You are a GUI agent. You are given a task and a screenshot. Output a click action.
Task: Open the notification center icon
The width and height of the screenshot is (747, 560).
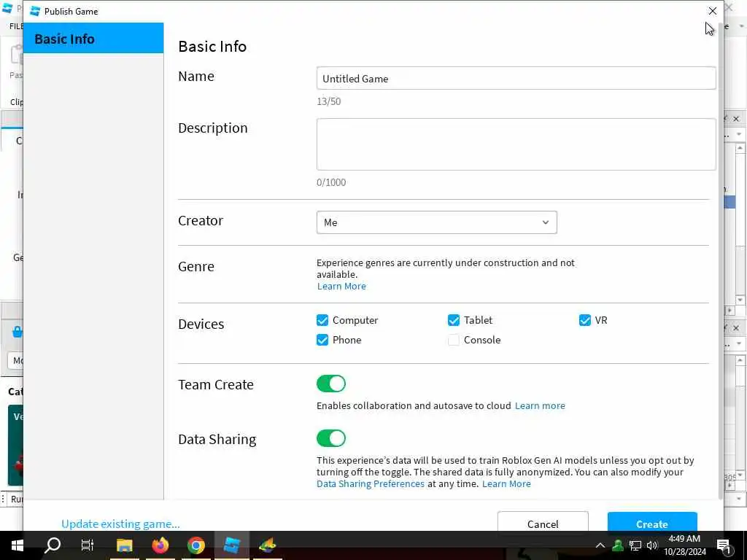pos(724,545)
